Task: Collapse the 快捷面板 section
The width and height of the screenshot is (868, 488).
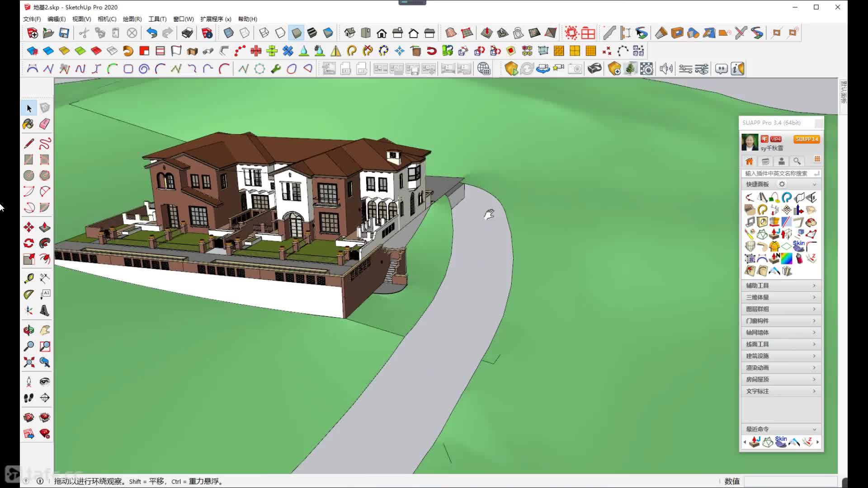Action: pyautogui.click(x=814, y=184)
